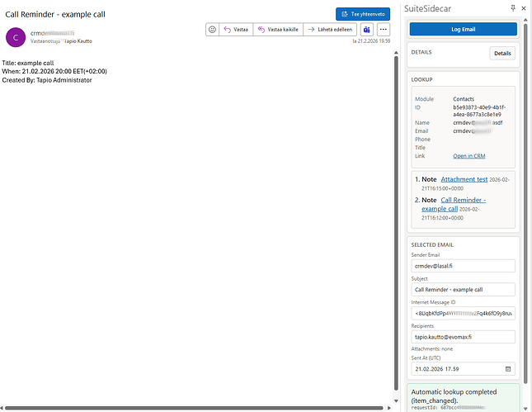Viewport: 532px width, 412px height.
Task: Click the purple sender avatar
Action: click(16, 37)
